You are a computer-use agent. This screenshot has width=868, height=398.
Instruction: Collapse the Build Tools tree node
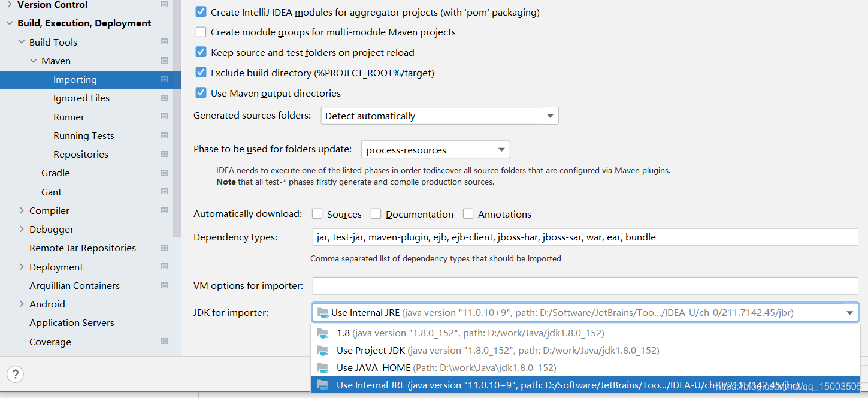[22, 42]
